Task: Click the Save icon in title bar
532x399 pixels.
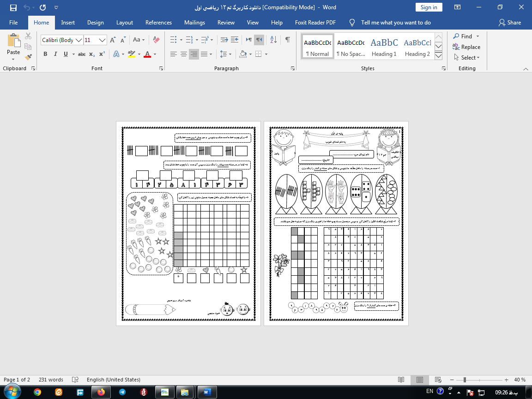Action: 13,7
